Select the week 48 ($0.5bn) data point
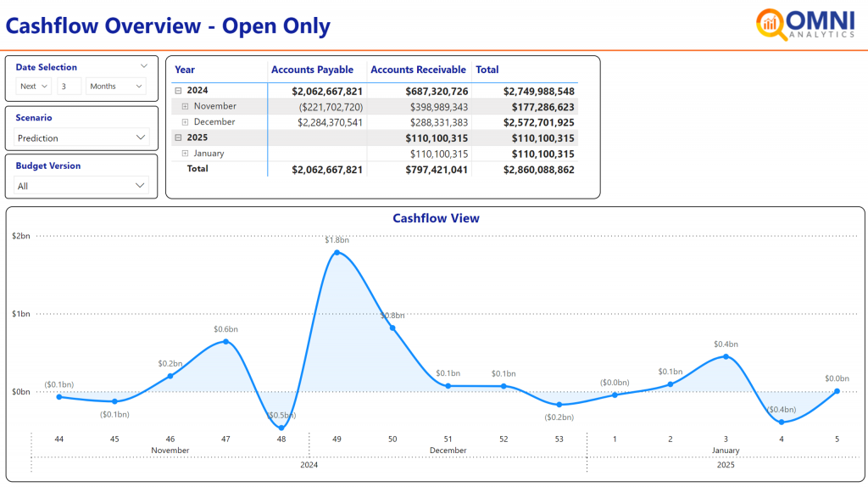Viewport: 868px width, 487px height. pos(281,428)
